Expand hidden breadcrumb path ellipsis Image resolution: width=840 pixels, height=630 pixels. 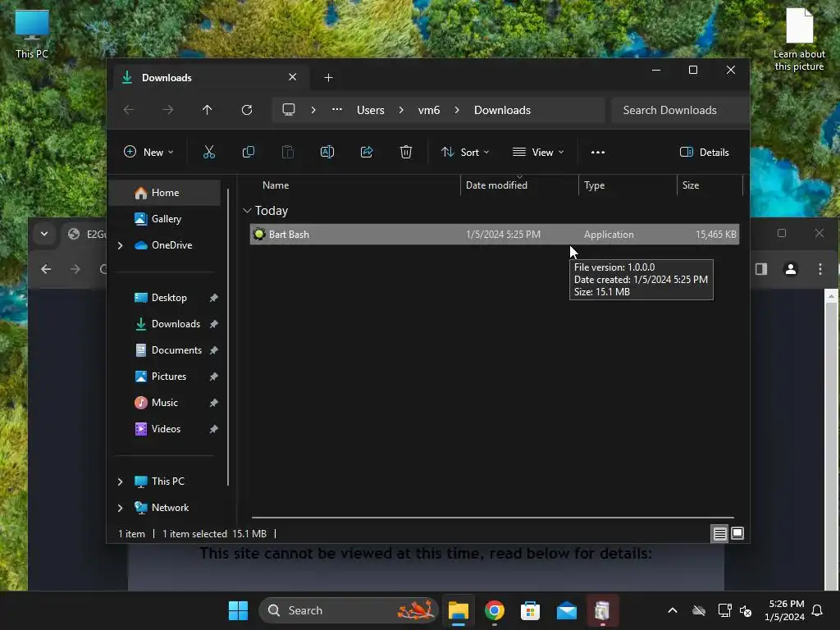pos(337,109)
